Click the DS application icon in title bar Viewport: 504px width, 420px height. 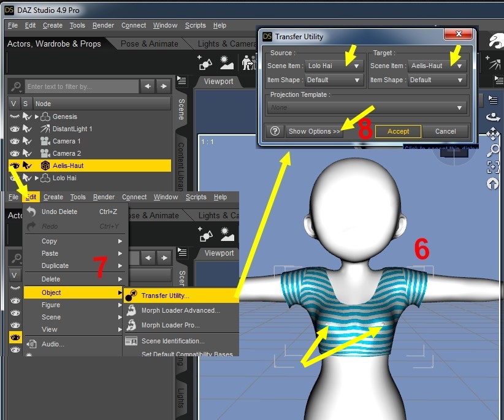[x=9, y=10]
